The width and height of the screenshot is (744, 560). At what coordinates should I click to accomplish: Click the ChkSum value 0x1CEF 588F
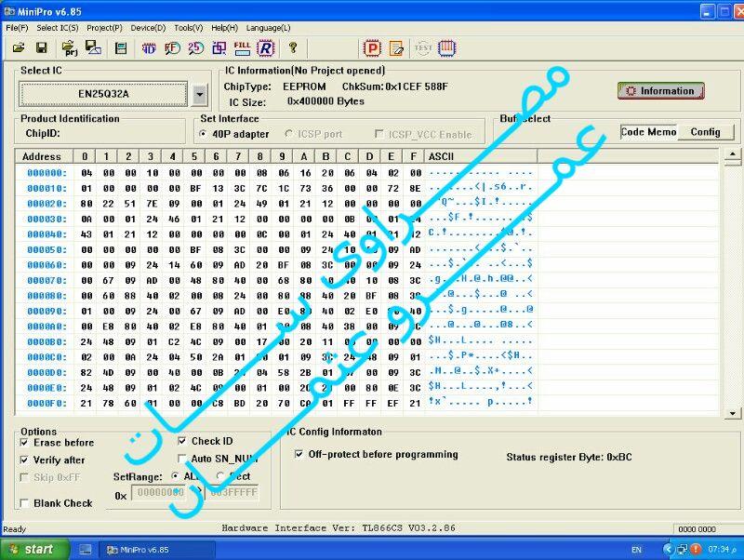[x=416, y=87]
